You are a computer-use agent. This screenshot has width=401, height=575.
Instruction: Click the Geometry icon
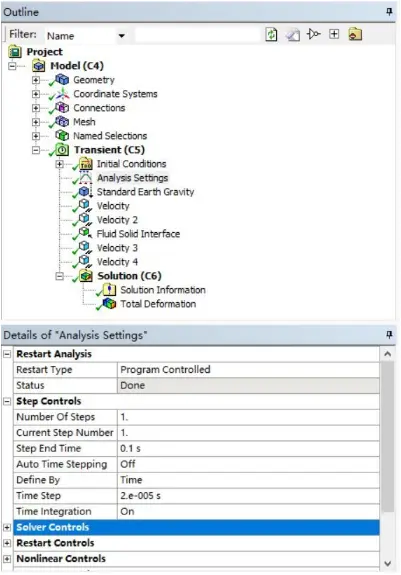coord(62,80)
